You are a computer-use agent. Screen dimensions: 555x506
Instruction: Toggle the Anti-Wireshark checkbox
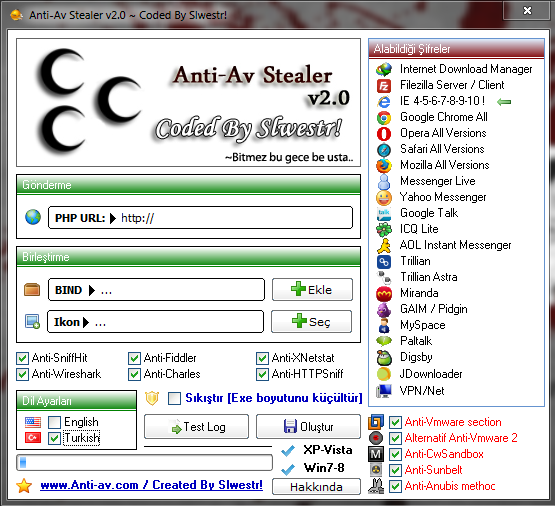point(22,374)
